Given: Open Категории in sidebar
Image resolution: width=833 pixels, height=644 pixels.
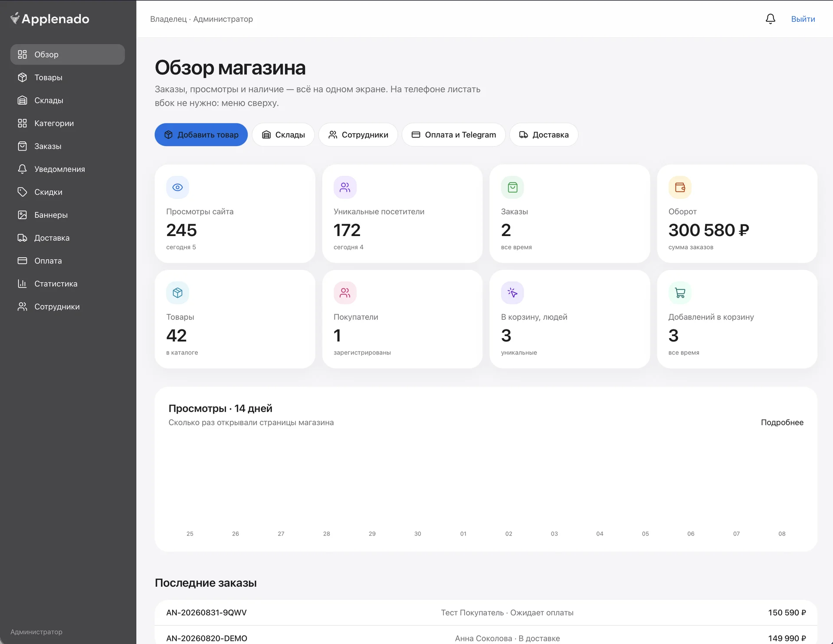Looking at the screenshot, I should tap(67, 123).
